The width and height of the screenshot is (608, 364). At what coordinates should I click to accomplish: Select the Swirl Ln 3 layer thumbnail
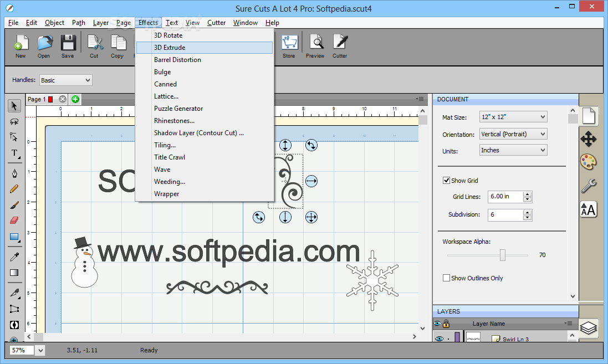tap(473, 337)
